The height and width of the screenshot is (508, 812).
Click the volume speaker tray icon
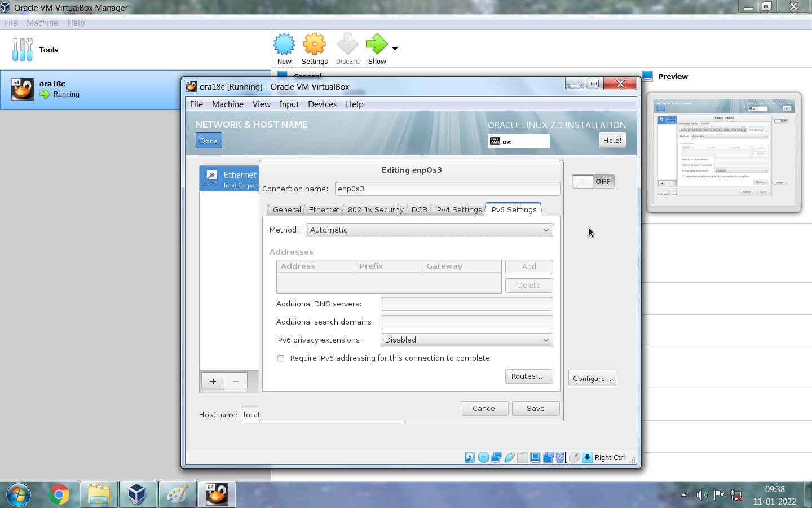point(702,495)
